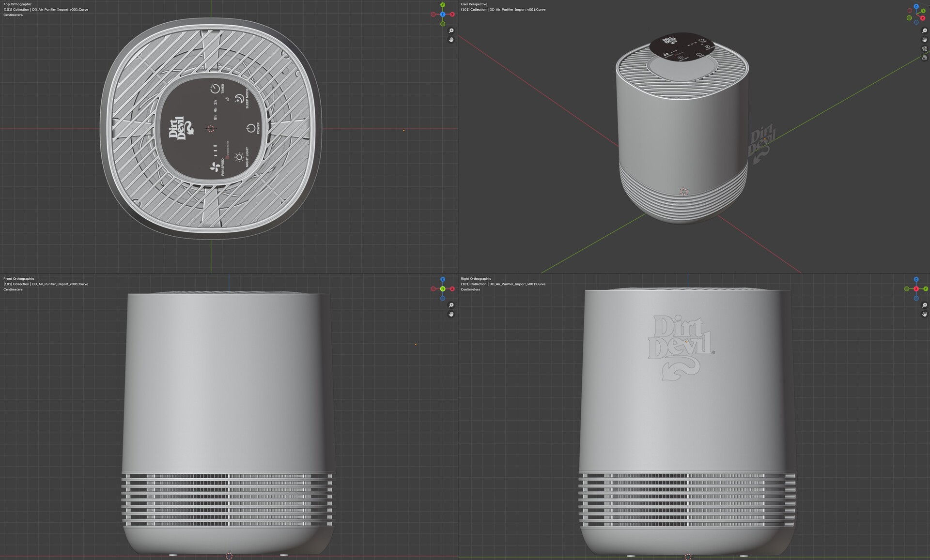Click the NIGHT LIGHT sun symbol on the top-view control panel
Screen dimensions: 930x560
tap(239, 157)
